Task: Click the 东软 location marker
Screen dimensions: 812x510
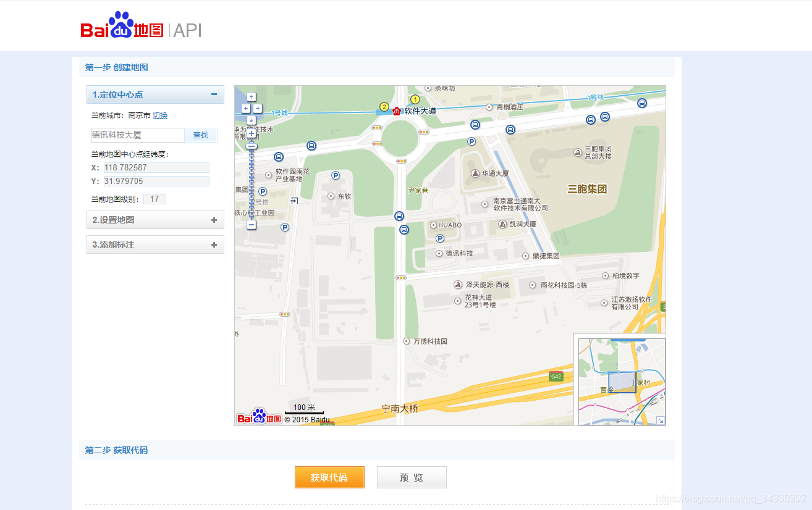Action: pos(331,196)
